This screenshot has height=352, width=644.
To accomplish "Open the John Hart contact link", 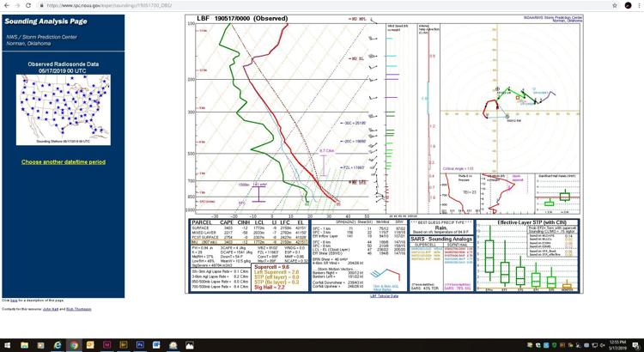I will coord(50,309).
